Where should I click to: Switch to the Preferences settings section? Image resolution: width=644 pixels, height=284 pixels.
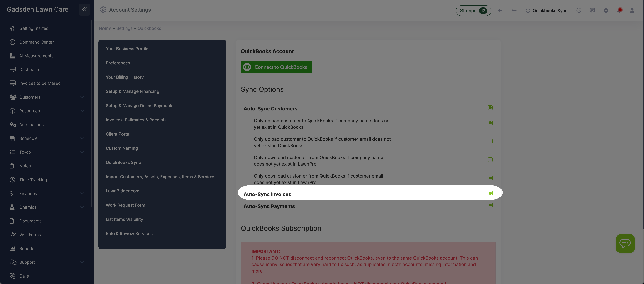pos(118,63)
